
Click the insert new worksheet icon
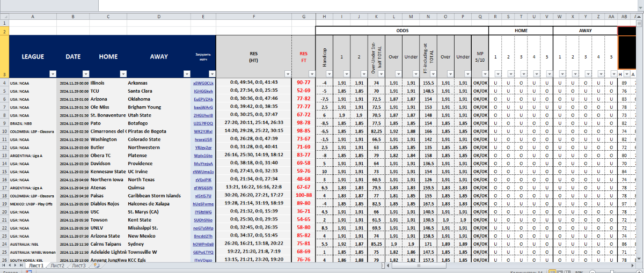(96, 265)
